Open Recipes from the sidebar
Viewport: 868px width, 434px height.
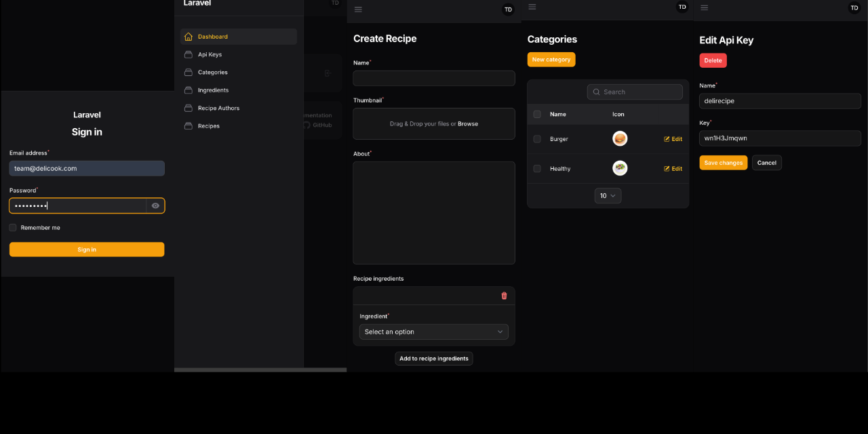239,125
